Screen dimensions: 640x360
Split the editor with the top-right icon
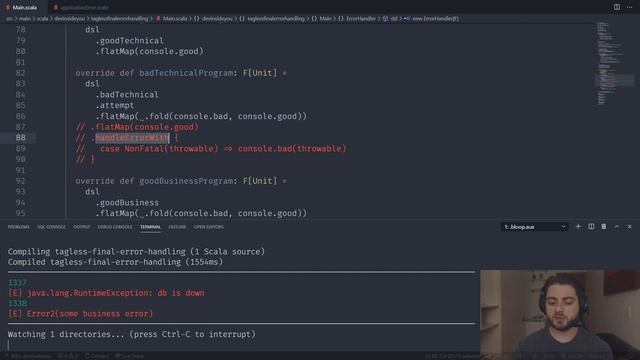tap(617, 7)
